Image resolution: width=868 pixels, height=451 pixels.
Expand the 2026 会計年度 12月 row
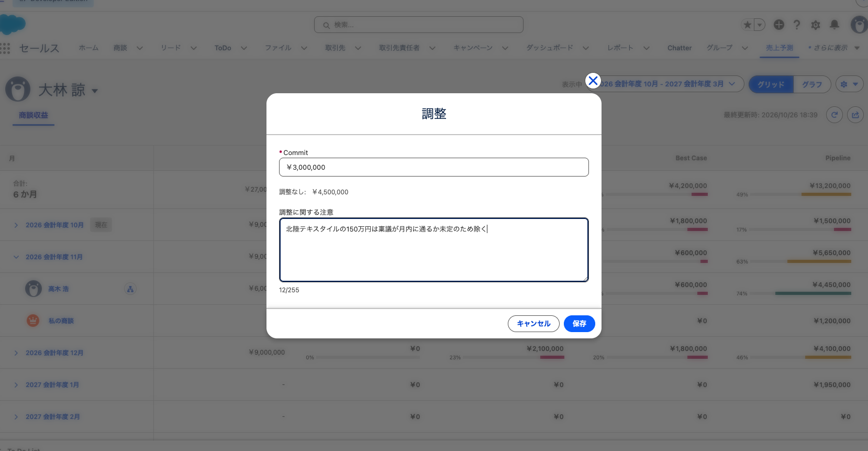click(x=16, y=353)
